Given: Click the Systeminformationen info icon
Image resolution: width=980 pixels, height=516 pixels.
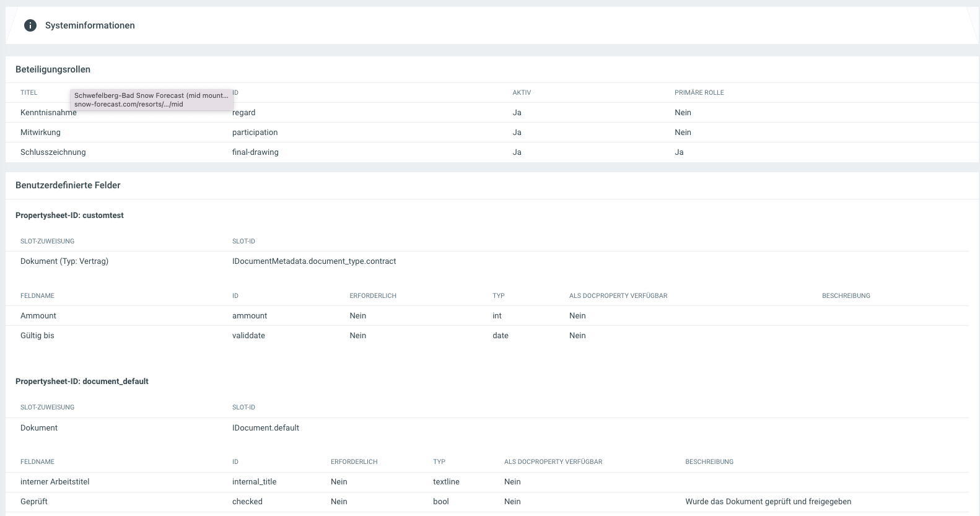Looking at the screenshot, I should [30, 25].
